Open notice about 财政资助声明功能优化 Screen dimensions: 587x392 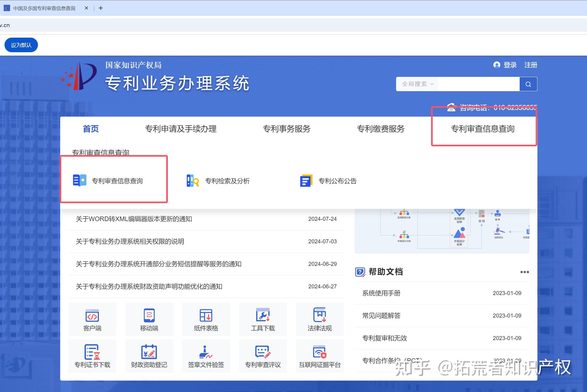[149, 287]
